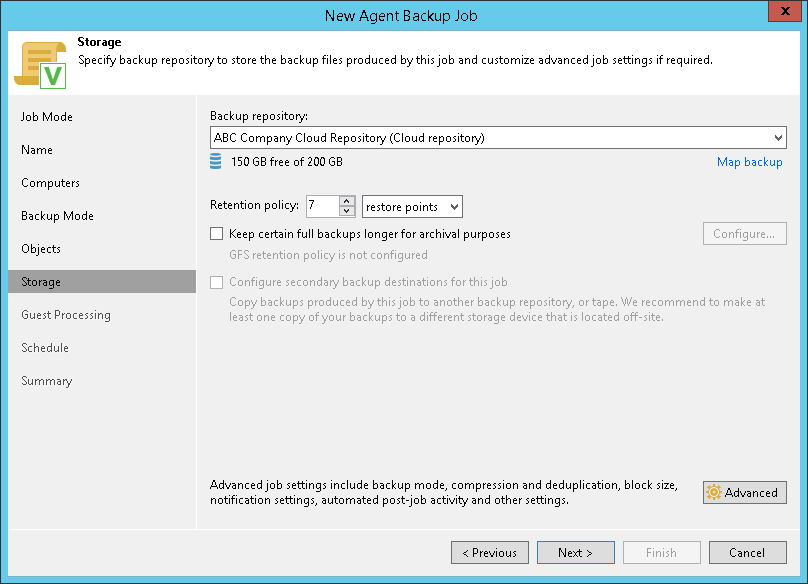The image size is (808, 584).
Task: Increase retention value with the up arrow
Action: pos(347,201)
